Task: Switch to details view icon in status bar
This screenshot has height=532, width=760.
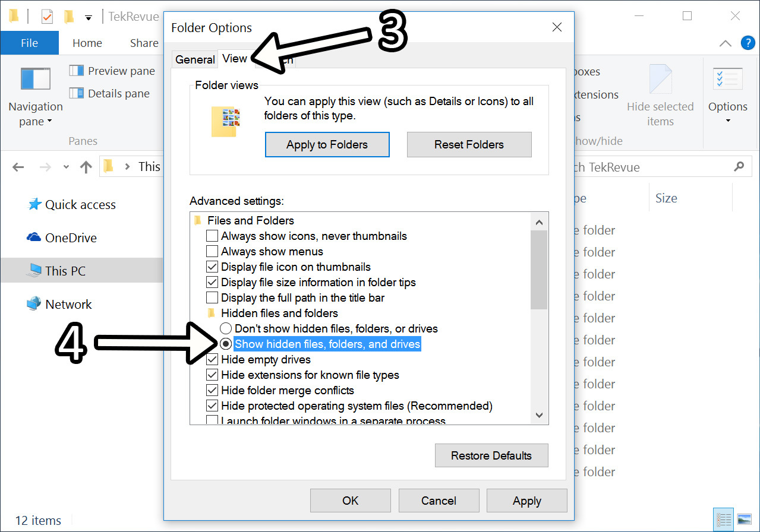Action: pos(724,520)
